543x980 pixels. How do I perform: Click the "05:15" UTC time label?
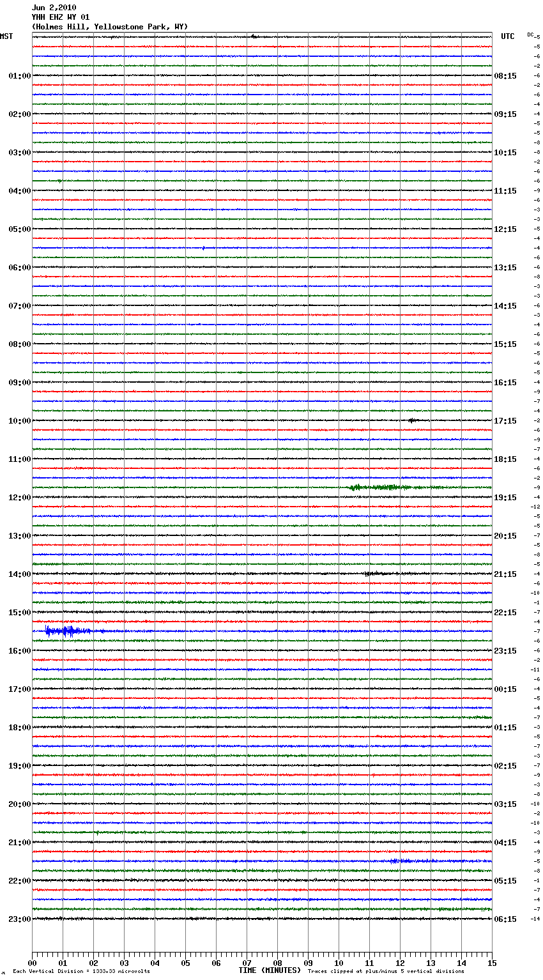[505, 881]
